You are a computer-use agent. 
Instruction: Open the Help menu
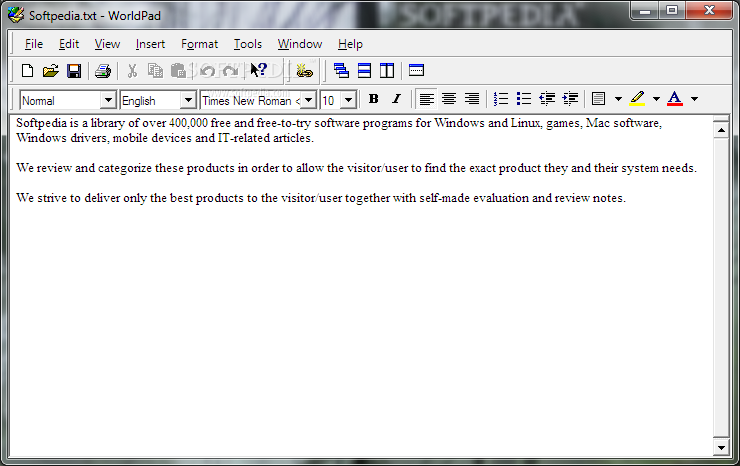(350, 44)
